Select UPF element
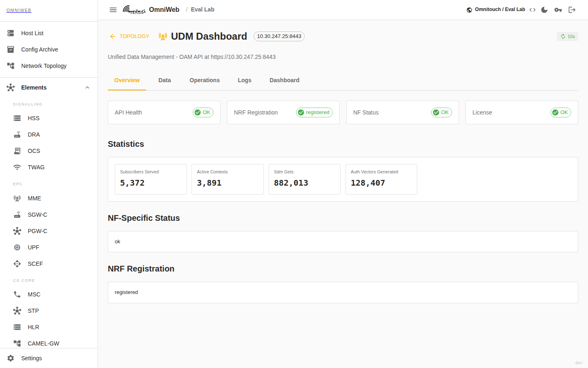This screenshot has width=588, height=368. (49, 247)
